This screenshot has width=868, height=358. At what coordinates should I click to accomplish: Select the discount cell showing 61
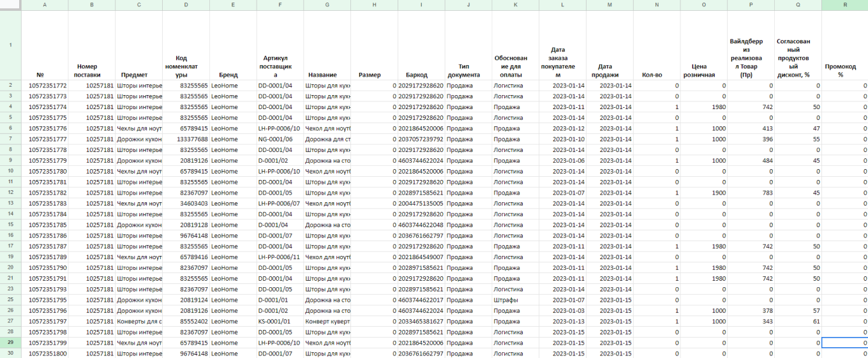pos(798,321)
